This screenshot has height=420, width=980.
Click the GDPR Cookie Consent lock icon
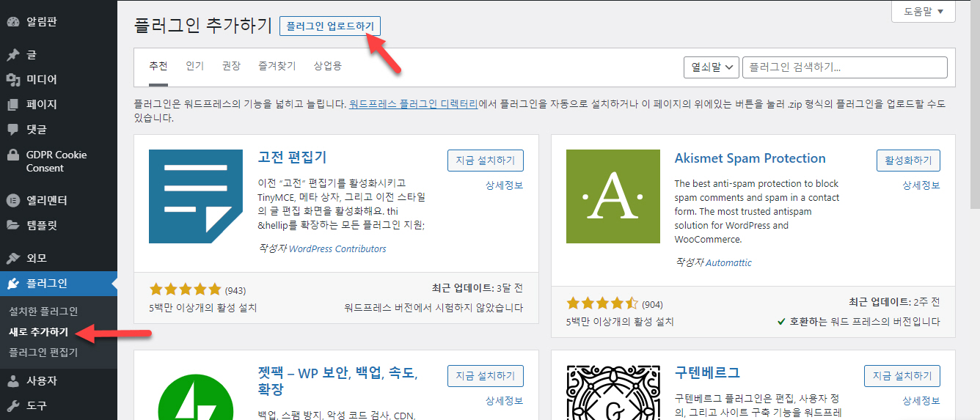pos(12,155)
